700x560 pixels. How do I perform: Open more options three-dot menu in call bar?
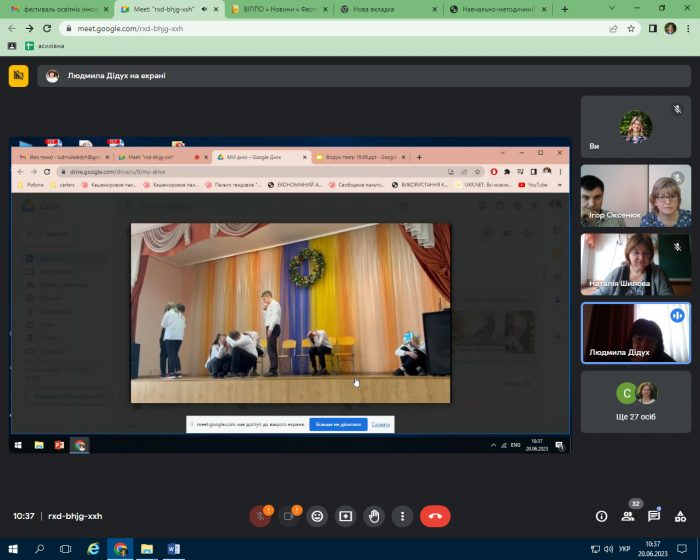coord(402,516)
